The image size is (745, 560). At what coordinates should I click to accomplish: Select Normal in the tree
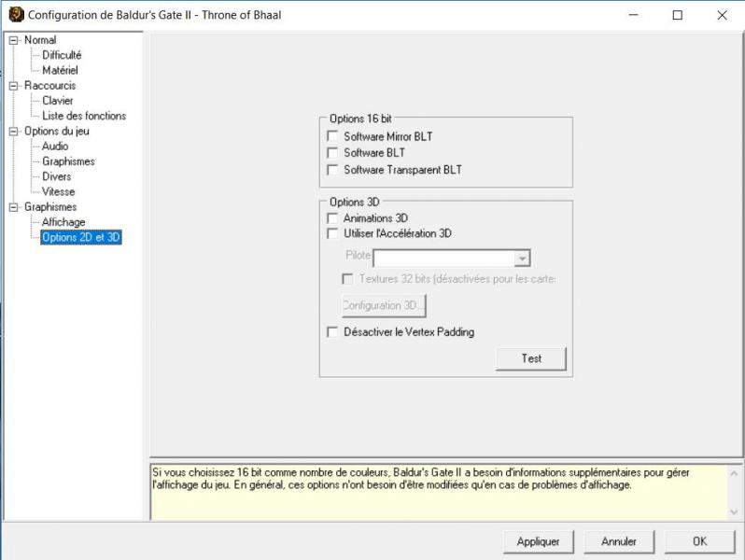pyautogui.click(x=40, y=40)
